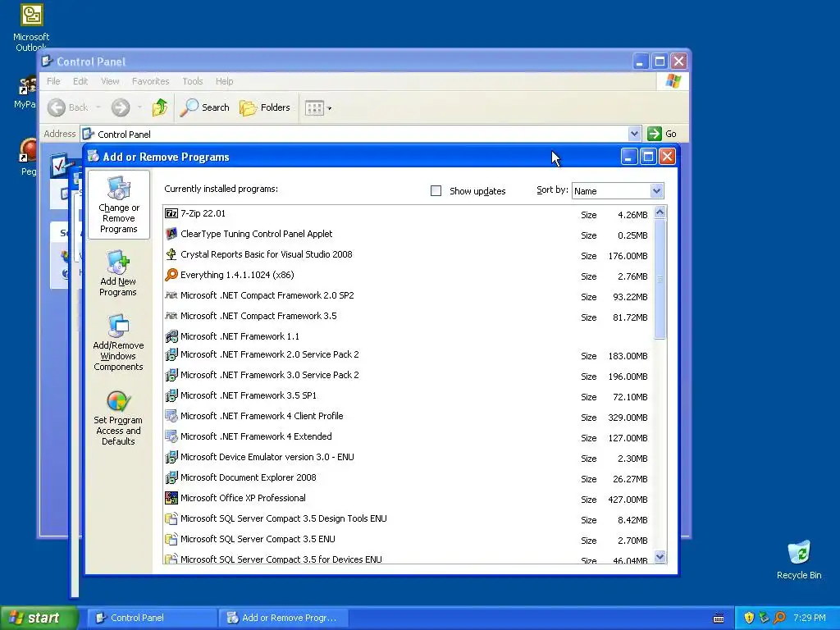Screen dimensions: 840x630
Task: Click the Crystal Reports Basic icon
Action: tap(171, 254)
